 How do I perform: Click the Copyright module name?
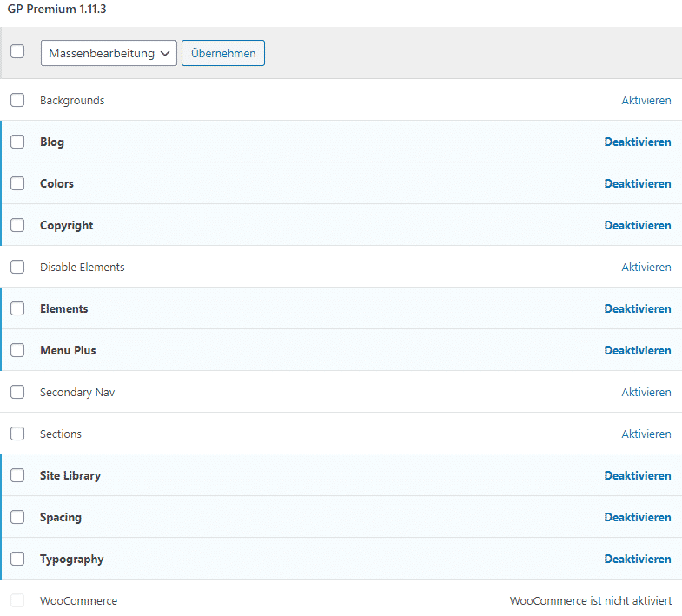[x=67, y=226]
